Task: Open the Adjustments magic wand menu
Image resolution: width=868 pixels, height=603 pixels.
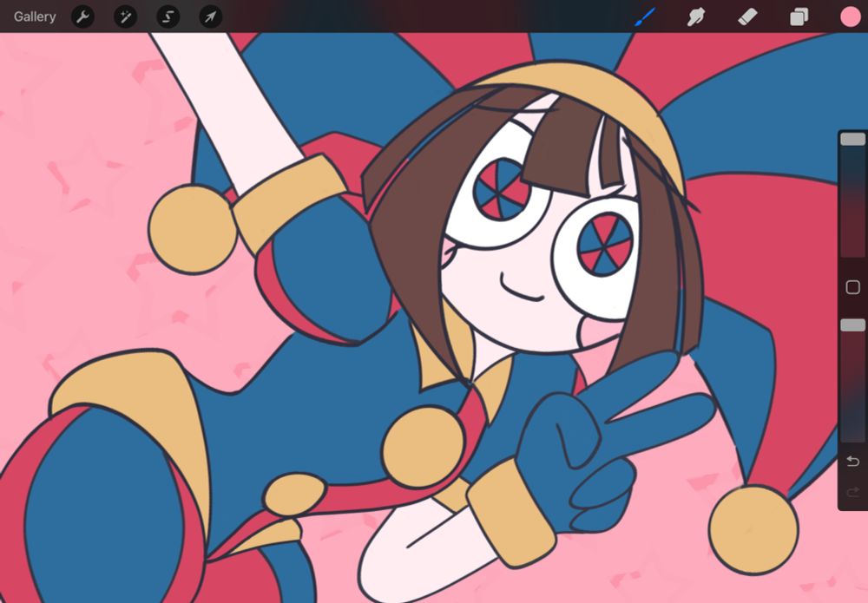Action: [125, 16]
